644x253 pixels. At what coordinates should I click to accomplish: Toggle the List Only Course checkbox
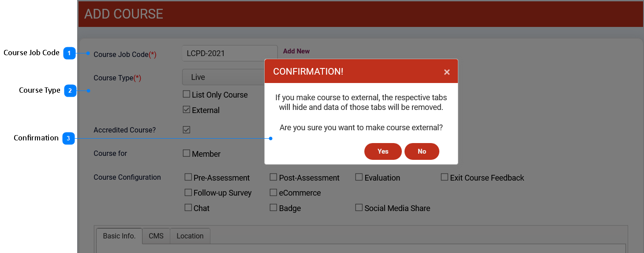click(x=187, y=94)
